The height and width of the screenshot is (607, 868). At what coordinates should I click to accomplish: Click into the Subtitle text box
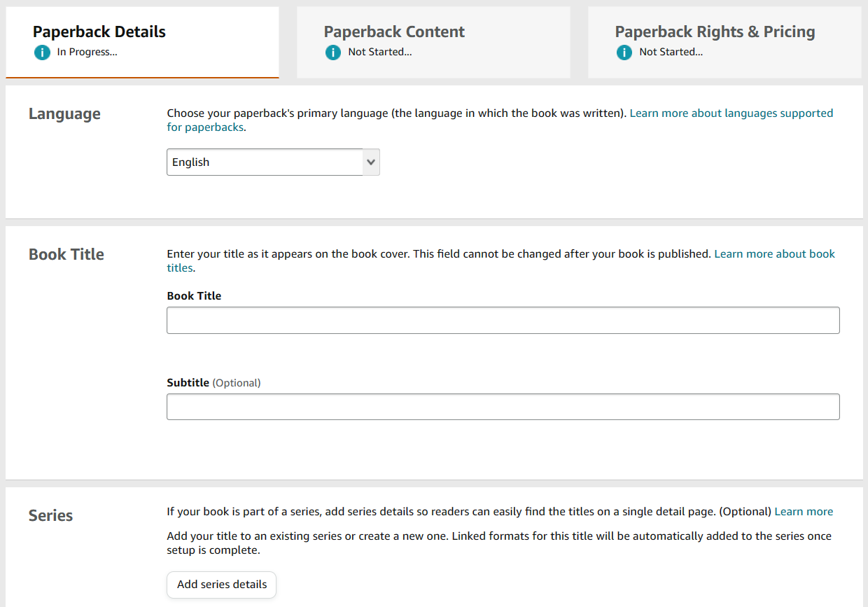503,407
